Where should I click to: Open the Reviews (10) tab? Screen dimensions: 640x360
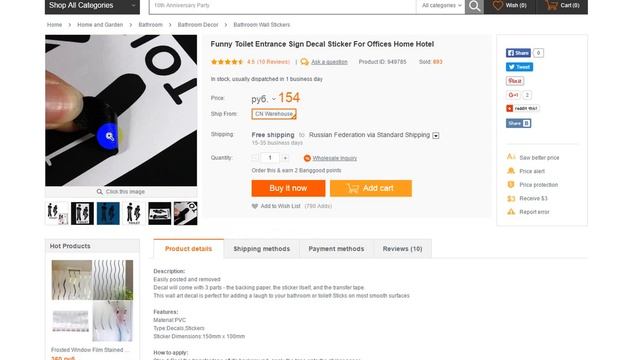[402, 249]
